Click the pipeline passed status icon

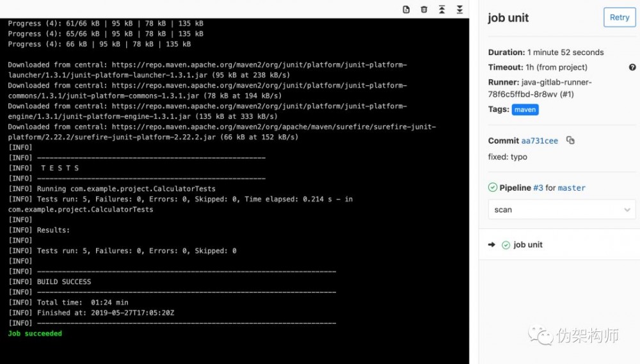click(x=493, y=187)
